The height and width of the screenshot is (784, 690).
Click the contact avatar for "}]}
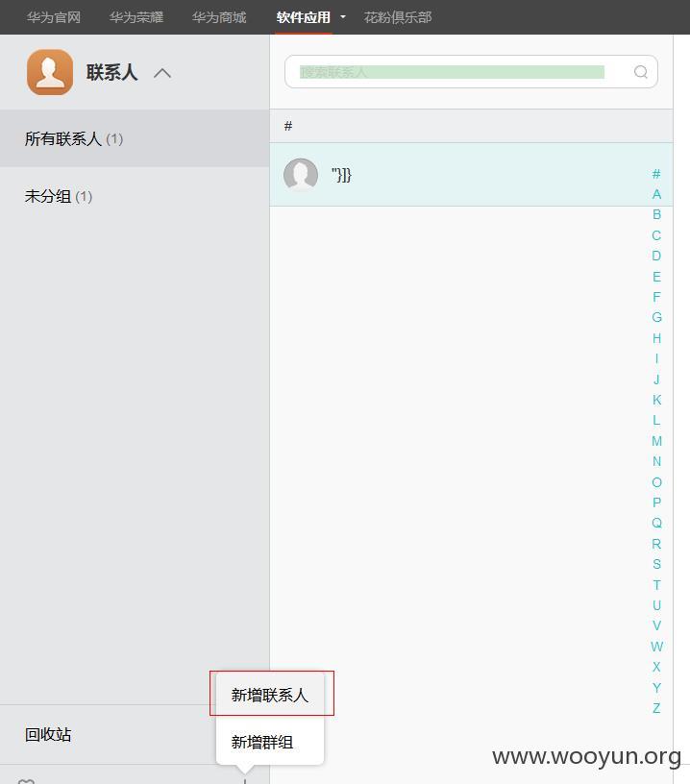(x=301, y=175)
